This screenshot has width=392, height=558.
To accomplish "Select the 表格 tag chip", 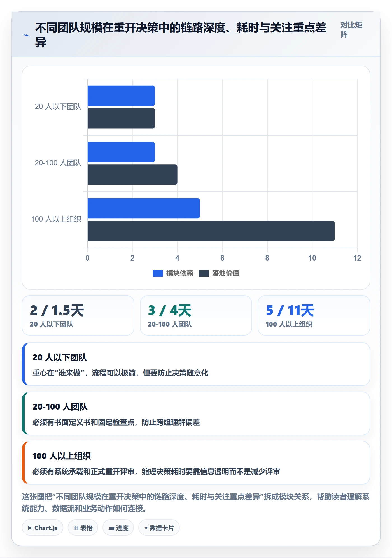I will (83, 528).
